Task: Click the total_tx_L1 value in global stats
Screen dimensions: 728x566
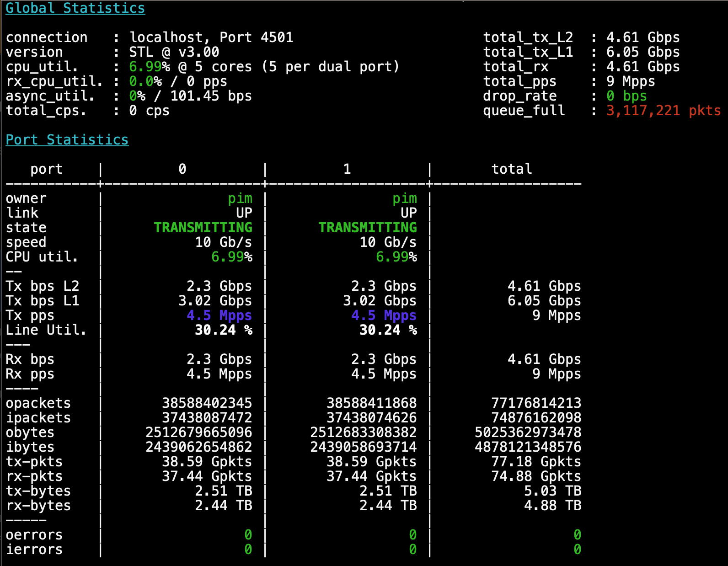Action: click(642, 52)
